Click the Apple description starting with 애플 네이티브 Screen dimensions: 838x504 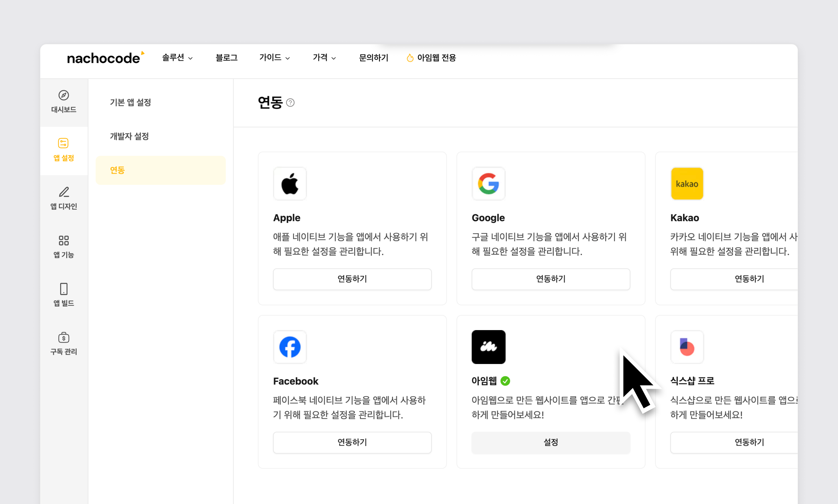tap(351, 244)
